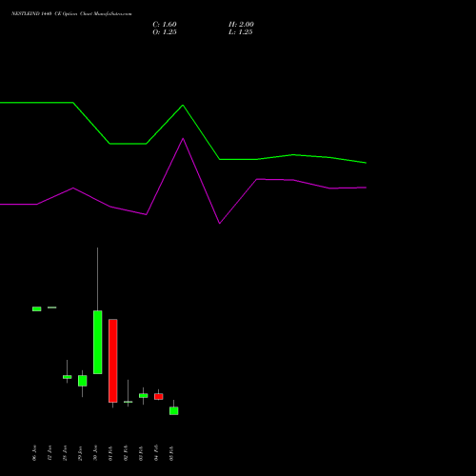The image size is (476, 476).
Task: Click the open value O: 1.25
Action: click(165, 32)
